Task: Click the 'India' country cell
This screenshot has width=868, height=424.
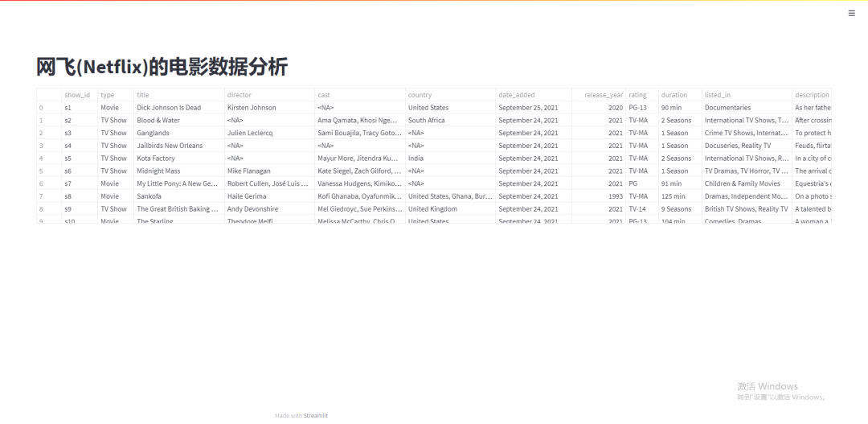Action: [451, 158]
